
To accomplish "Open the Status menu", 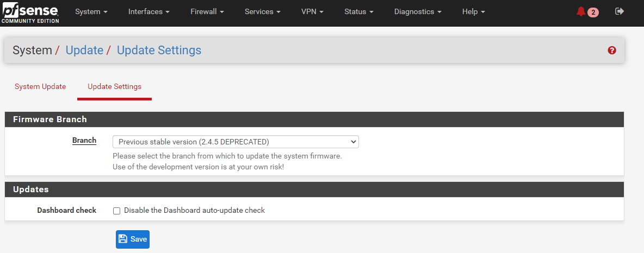I will click(359, 12).
